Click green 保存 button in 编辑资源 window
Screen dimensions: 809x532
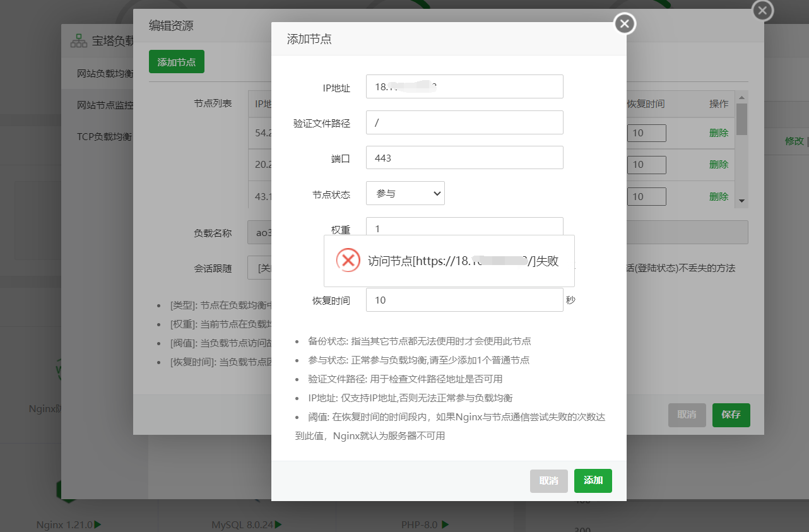coord(731,415)
